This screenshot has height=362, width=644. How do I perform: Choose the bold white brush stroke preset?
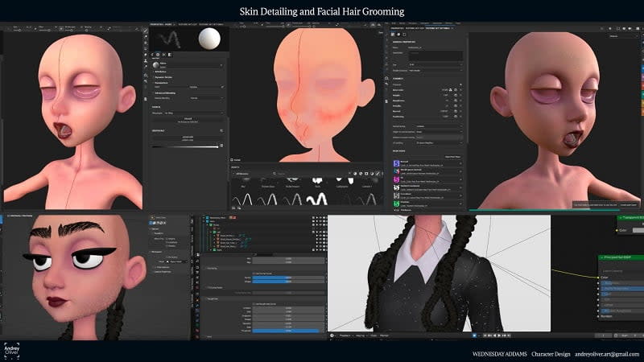pyautogui.click(x=317, y=199)
